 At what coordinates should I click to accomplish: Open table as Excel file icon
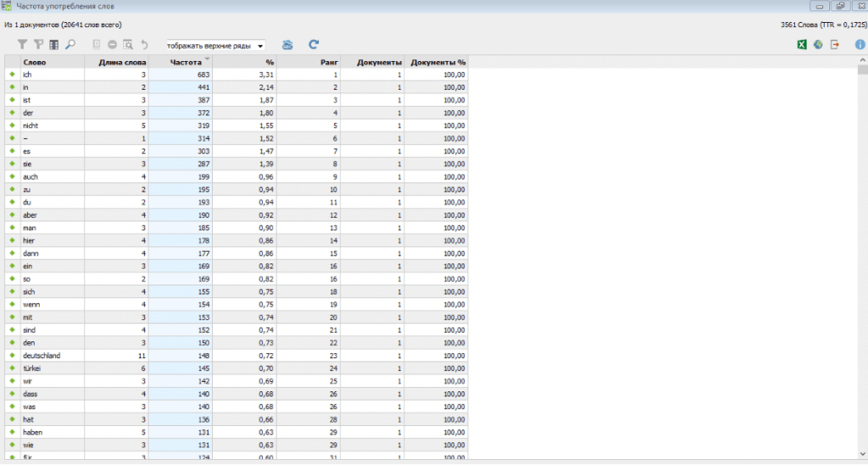click(802, 44)
